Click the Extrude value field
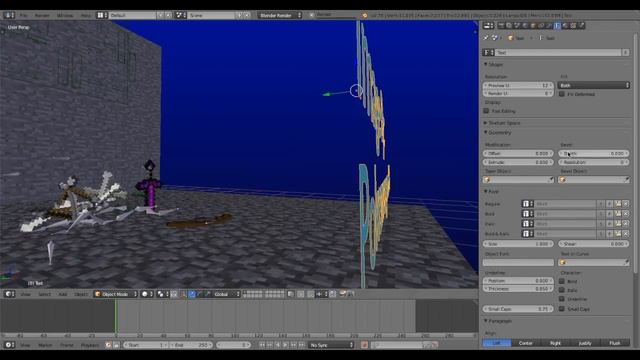The height and width of the screenshot is (360, 640). click(x=518, y=162)
